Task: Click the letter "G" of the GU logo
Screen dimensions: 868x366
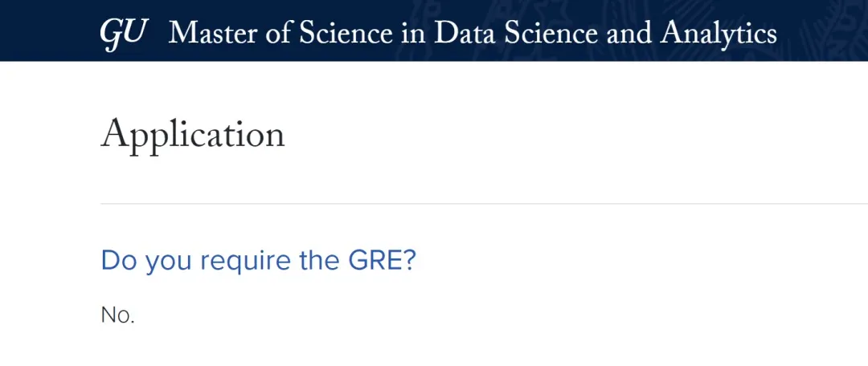Action: [x=113, y=32]
